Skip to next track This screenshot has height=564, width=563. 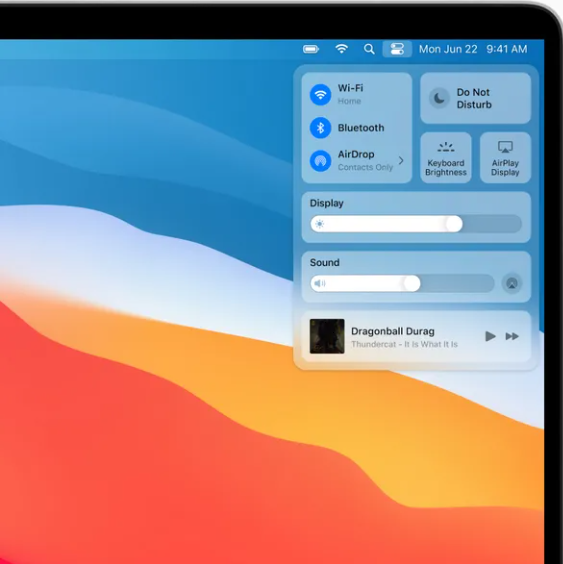512,336
